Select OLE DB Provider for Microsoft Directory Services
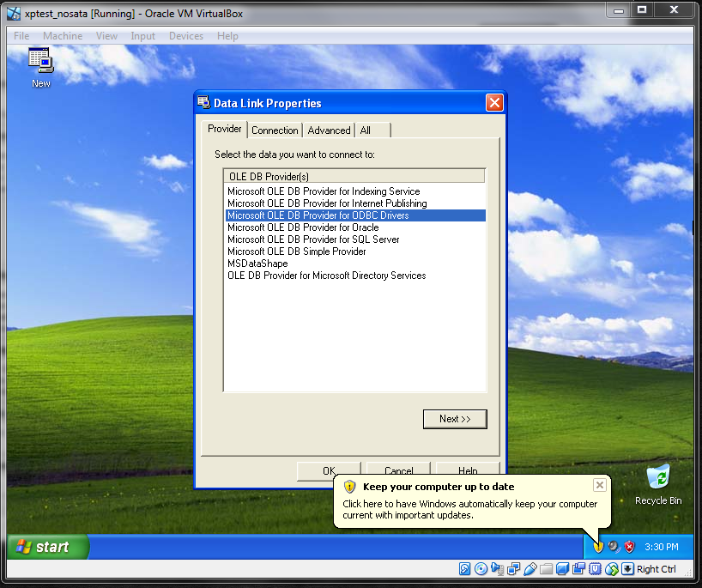The height and width of the screenshot is (588, 702). coord(355,276)
